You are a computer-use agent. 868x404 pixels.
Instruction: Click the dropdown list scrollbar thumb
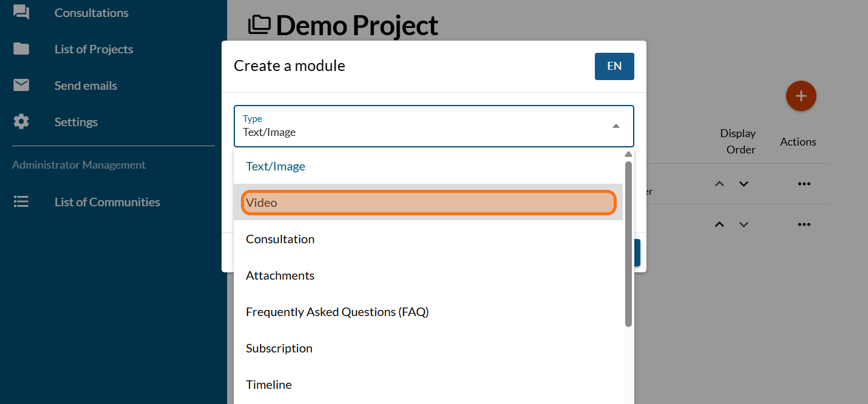(x=628, y=243)
